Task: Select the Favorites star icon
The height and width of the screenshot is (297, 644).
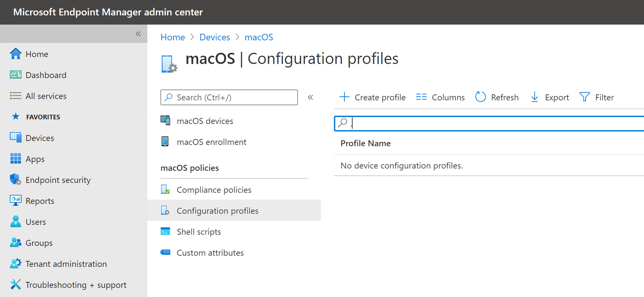Action: [16, 116]
